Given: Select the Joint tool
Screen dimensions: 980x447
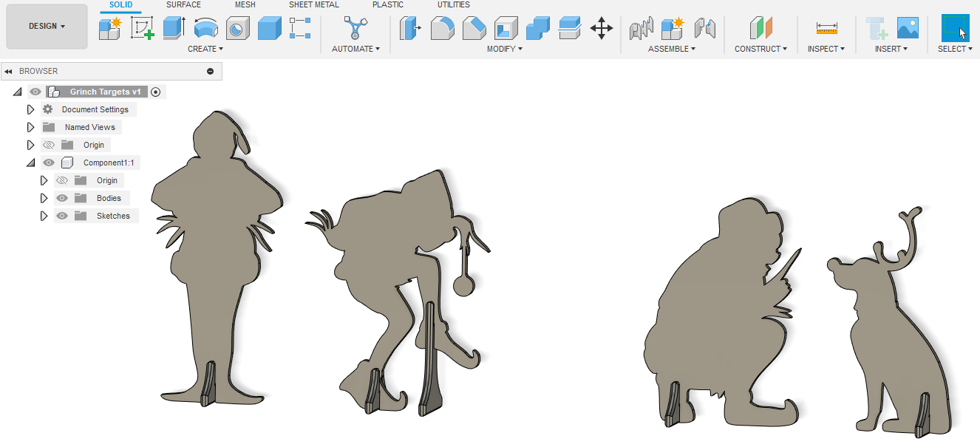Looking at the screenshot, I should (704, 28).
